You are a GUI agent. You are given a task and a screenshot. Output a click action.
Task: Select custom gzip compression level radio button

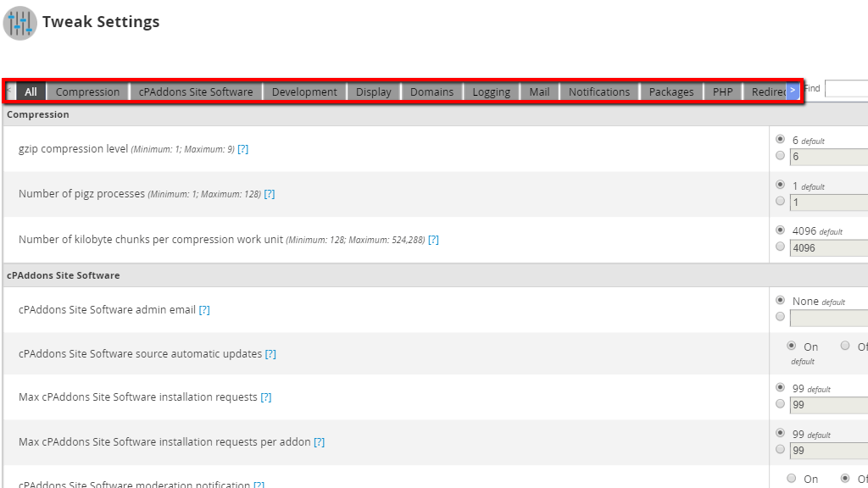pos(781,156)
